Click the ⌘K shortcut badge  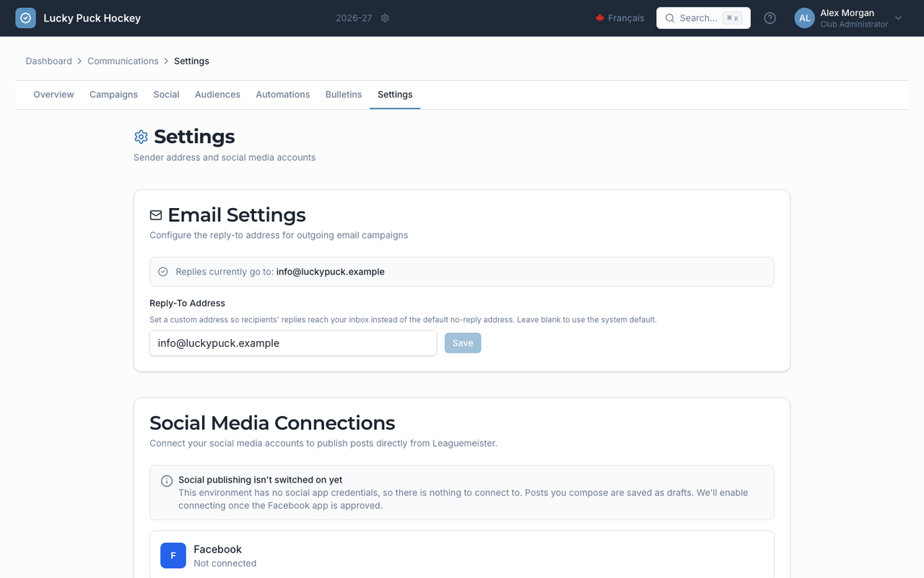733,18
